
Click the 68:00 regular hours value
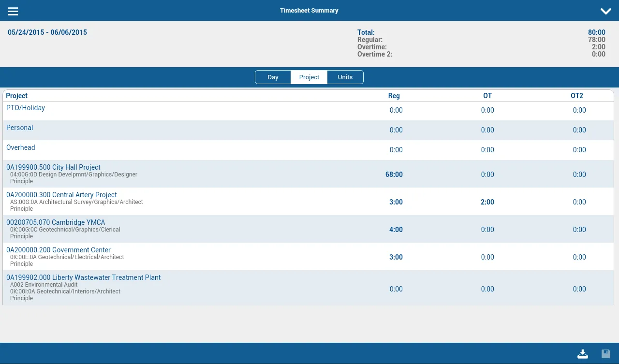coord(394,175)
